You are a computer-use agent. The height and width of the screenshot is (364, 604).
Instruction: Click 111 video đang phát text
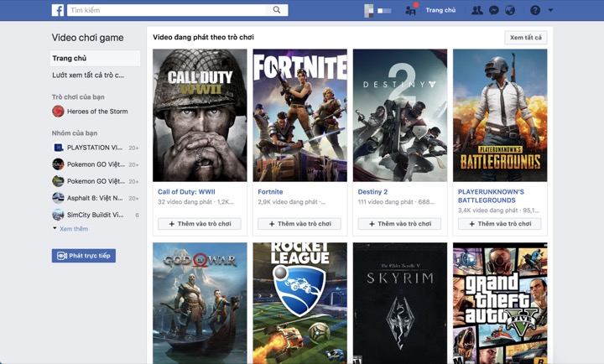click(385, 202)
